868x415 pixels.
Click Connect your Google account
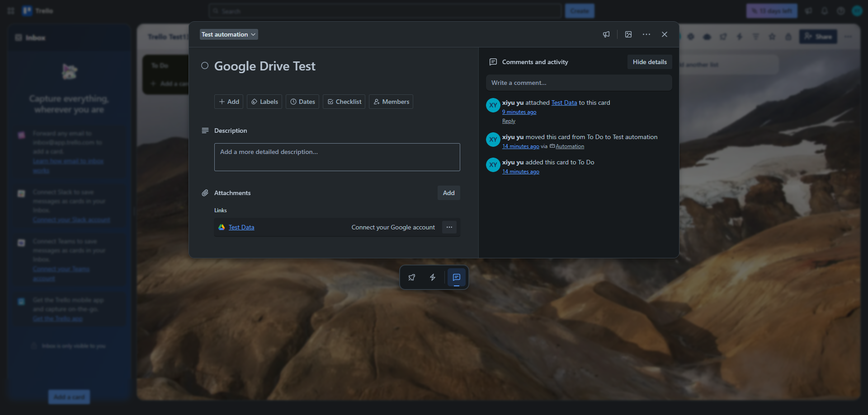click(393, 227)
